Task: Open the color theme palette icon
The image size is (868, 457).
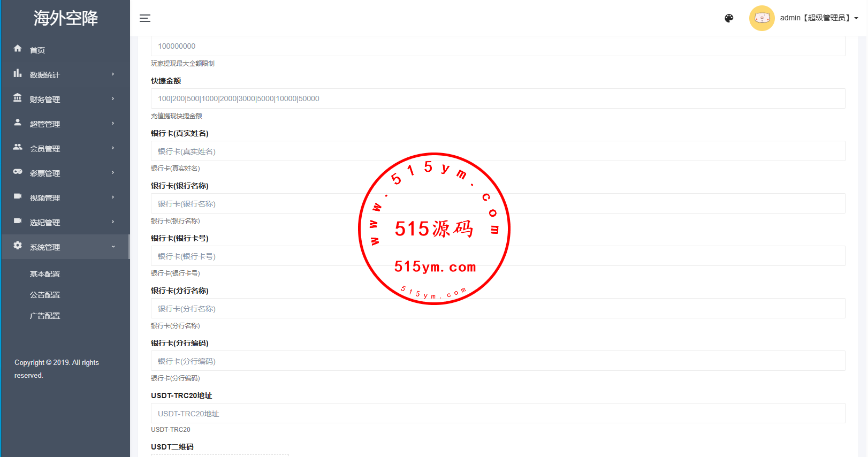Action: coord(729,18)
